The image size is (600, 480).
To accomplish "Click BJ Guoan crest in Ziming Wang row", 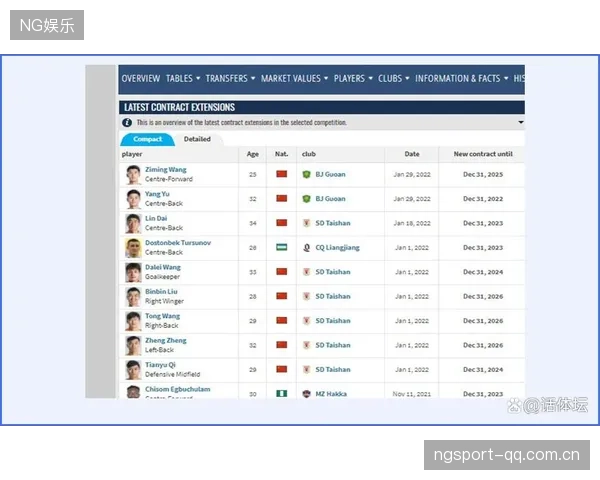I will pos(306,175).
